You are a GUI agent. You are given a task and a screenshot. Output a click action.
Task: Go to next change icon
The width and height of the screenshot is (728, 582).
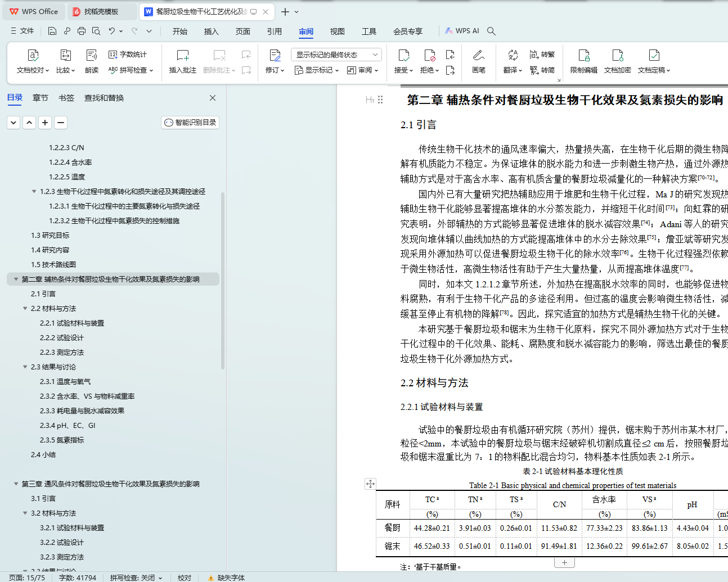coord(450,70)
